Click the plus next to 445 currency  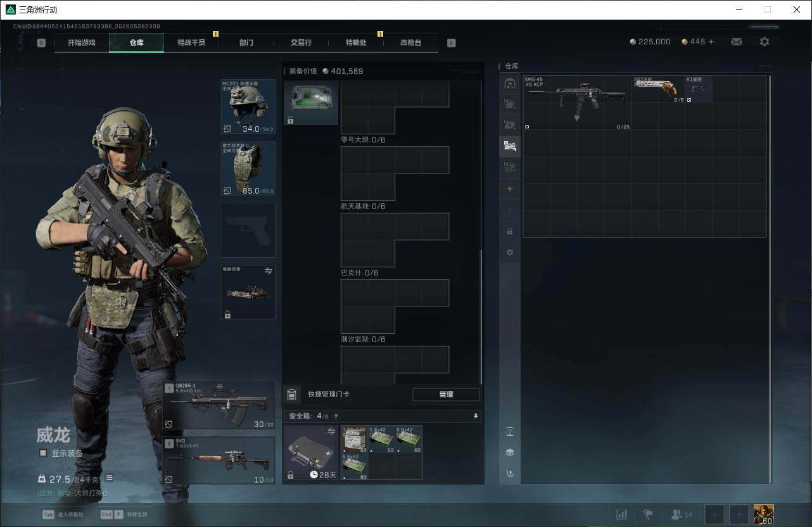pos(711,42)
